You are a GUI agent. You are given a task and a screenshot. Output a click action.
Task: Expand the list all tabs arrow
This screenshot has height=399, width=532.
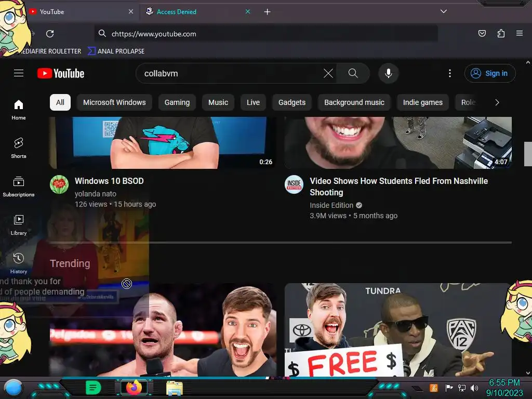[x=444, y=11]
